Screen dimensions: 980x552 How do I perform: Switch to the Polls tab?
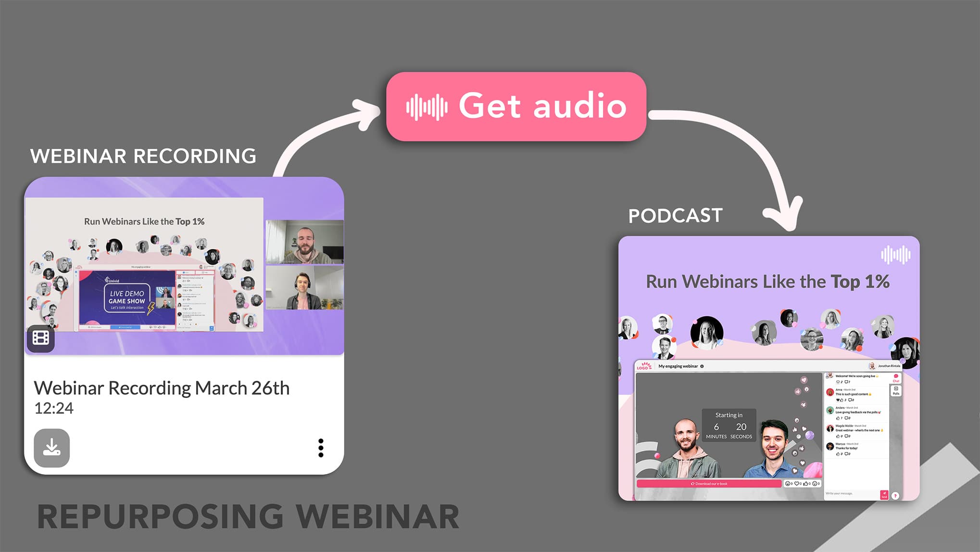click(896, 391)
